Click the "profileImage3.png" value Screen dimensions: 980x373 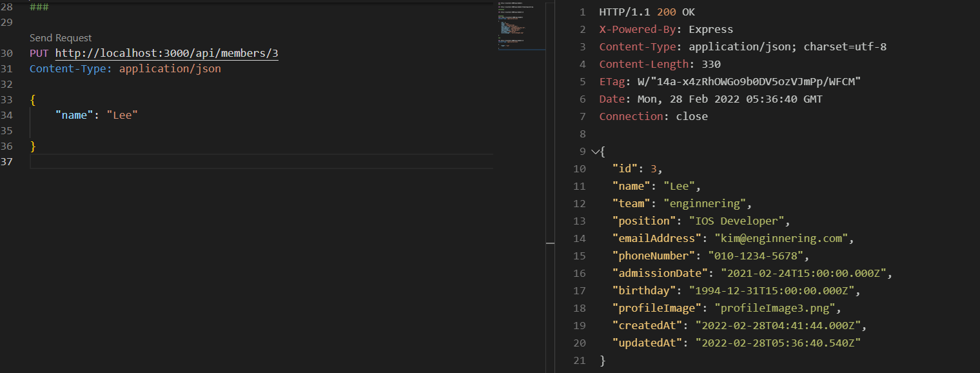coord(775,308)
